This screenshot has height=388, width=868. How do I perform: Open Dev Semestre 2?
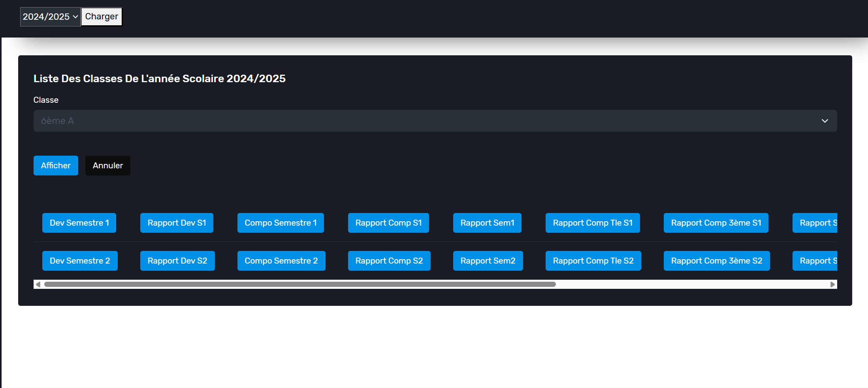coord(80,261)
